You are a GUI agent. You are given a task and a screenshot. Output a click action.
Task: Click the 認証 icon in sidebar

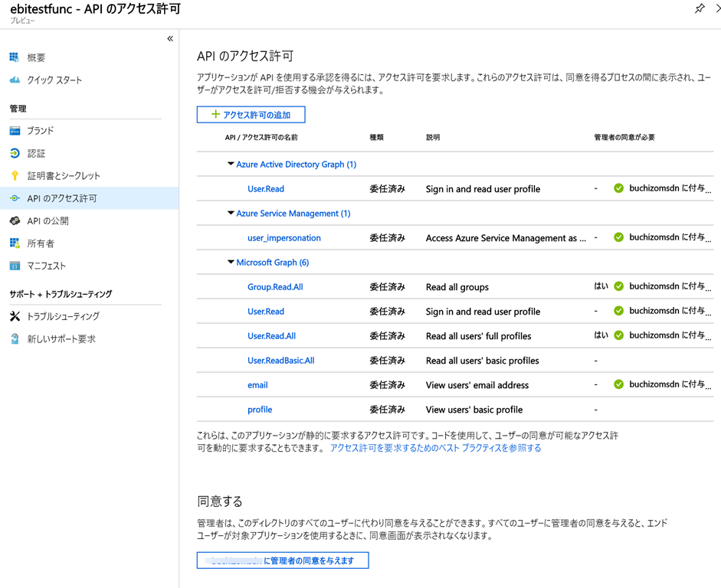[15, 153]
